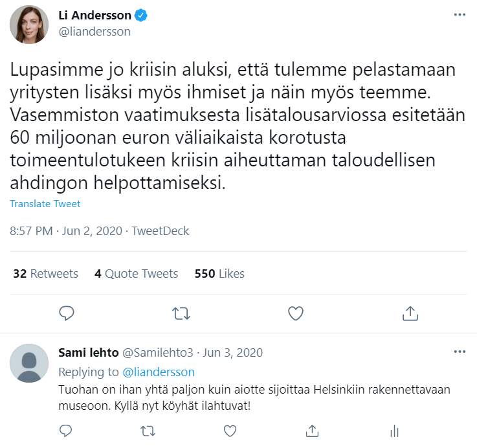Share Sami lehto's reply

point(311,431)
